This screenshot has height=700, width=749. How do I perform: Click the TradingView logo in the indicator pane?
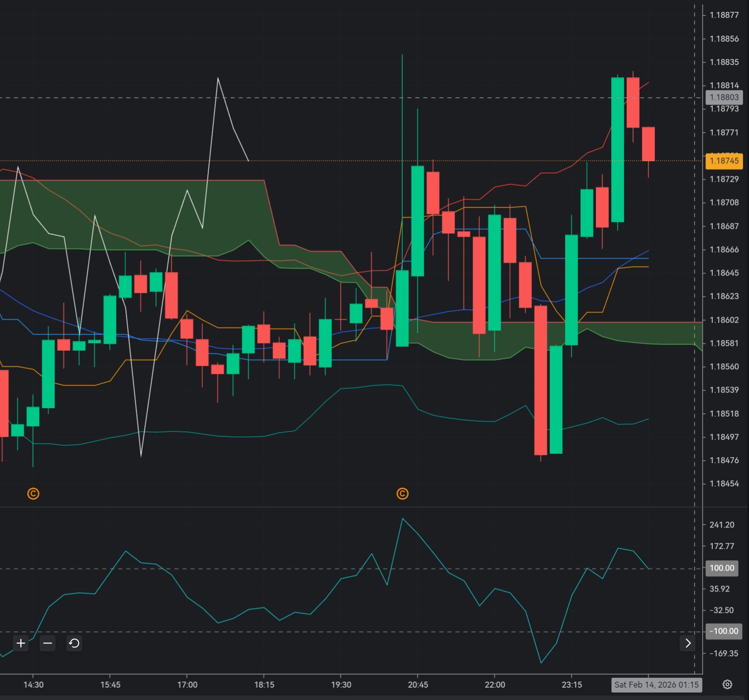click(x=402, y=493)
